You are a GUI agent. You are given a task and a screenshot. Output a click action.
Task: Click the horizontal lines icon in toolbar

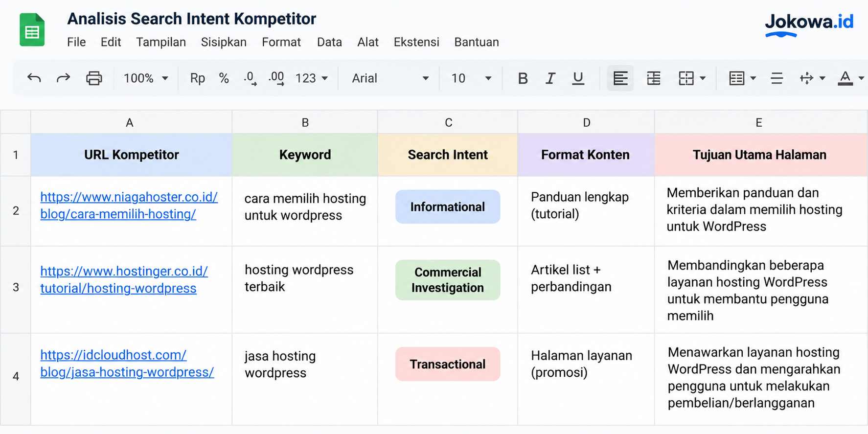[777, 78]
